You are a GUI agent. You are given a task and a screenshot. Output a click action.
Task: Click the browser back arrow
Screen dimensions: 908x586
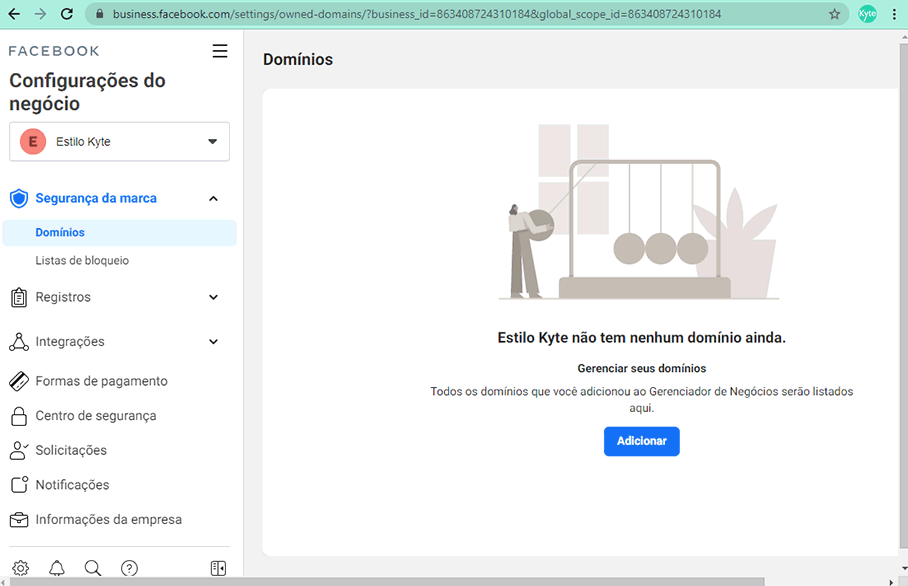[x=14, y=14]
